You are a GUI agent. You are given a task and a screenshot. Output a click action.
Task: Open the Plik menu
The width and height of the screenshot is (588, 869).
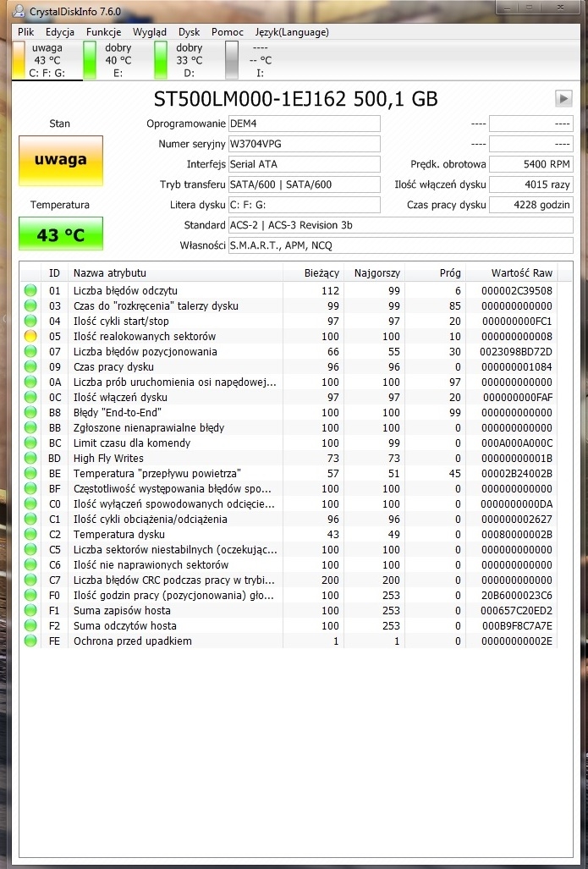(x=26, y=32)
